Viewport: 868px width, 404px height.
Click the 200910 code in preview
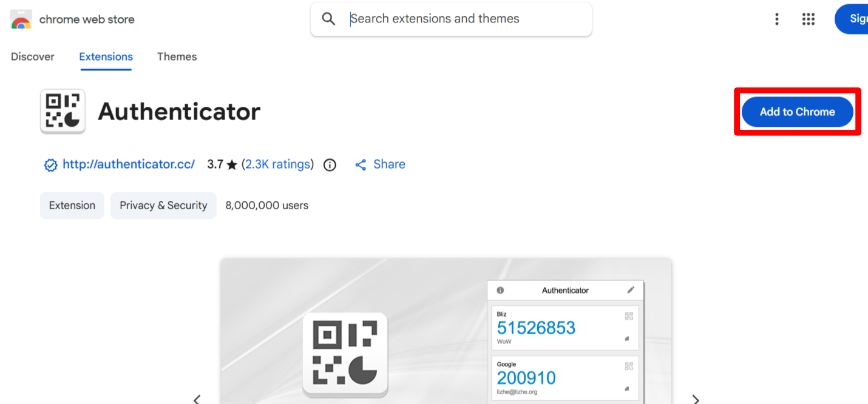coord(526,379)
